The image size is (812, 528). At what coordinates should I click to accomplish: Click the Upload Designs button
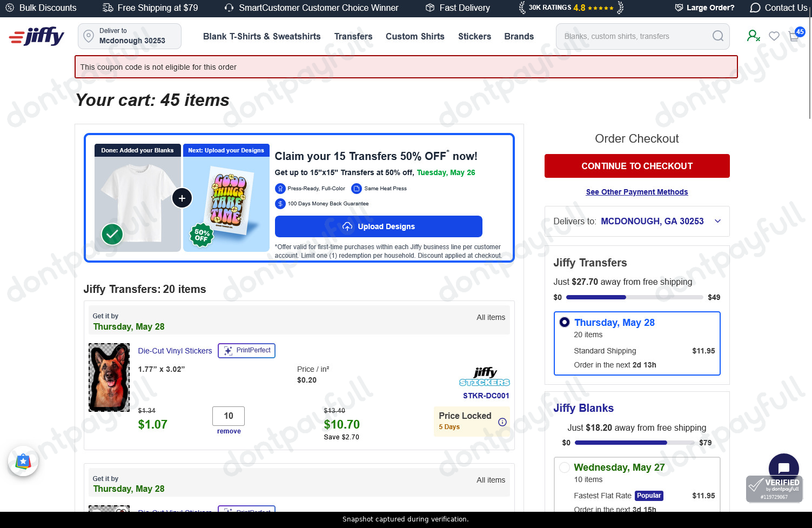(x=378, y=226)
